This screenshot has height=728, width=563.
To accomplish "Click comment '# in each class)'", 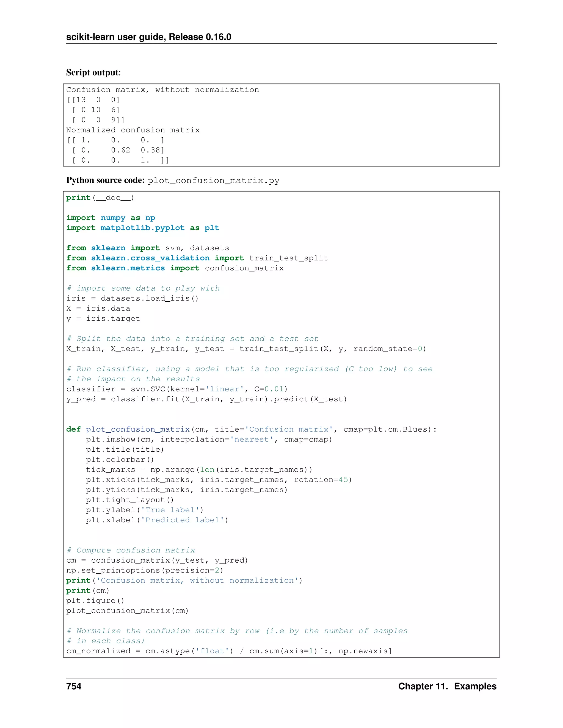I will [105, 641].
